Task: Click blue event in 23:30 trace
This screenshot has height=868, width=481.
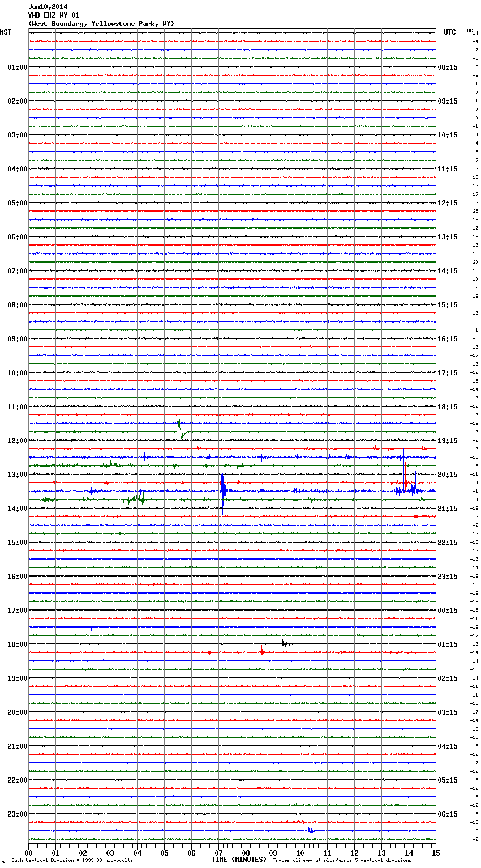Action: click(311, 830)
